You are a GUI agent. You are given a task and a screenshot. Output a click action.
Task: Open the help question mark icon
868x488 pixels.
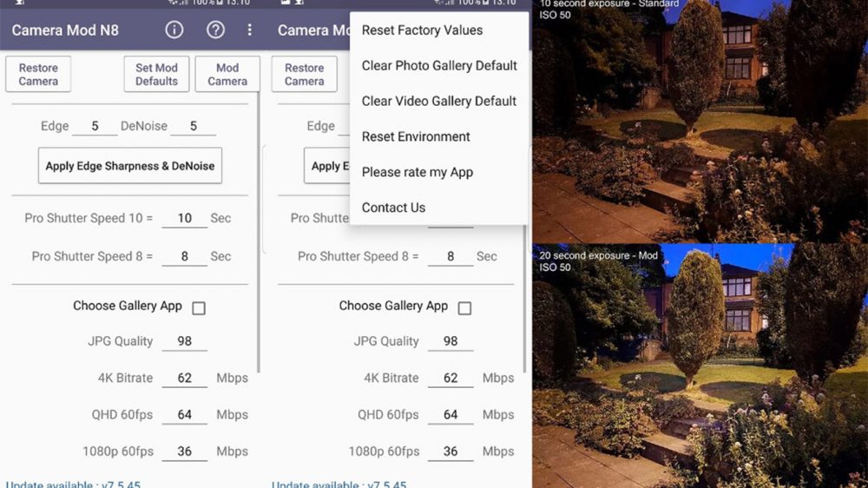tap(215, 30)
